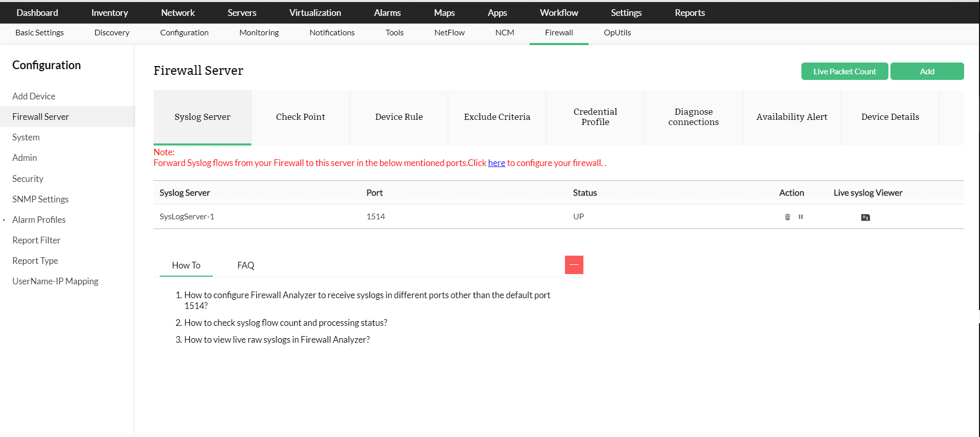Open the Maps menu
Screen dimensions: 980x437
[444, 13]
